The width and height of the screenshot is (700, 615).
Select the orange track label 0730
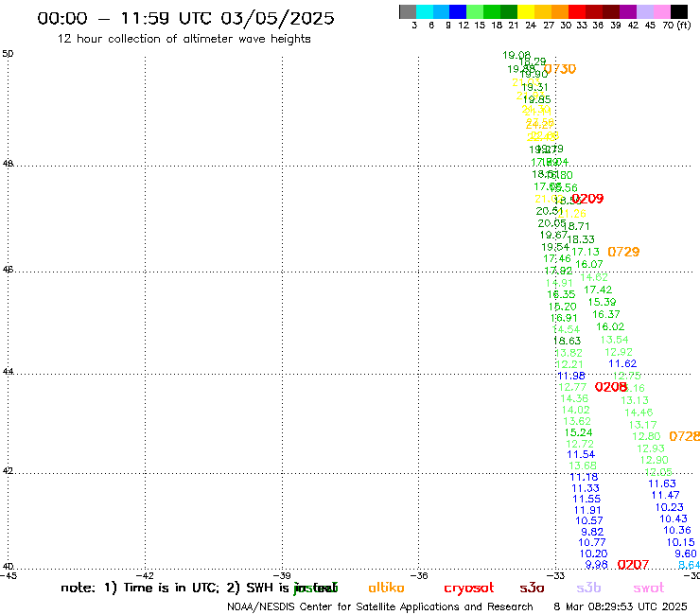point(560,69)
